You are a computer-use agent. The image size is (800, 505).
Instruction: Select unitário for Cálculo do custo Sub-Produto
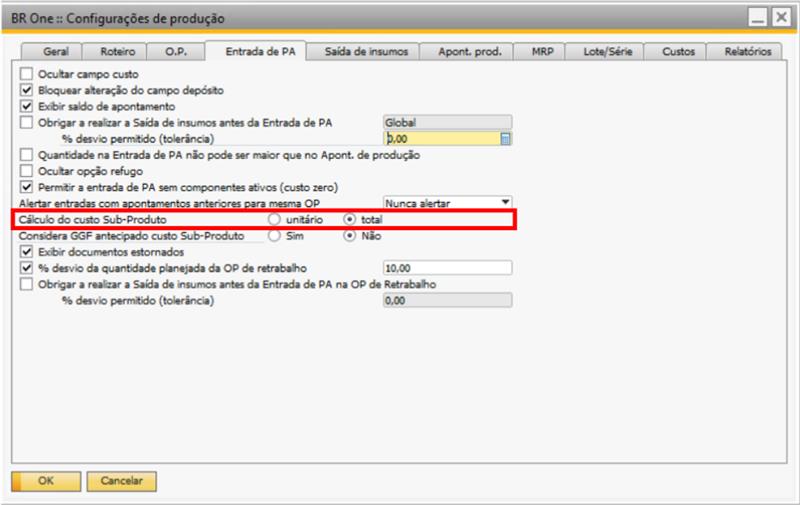(273, 219)
